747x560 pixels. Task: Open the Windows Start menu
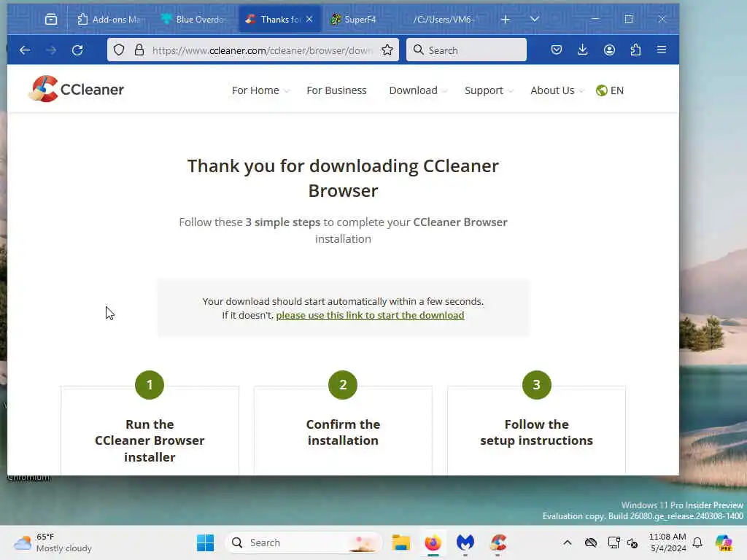click(205, 542)
